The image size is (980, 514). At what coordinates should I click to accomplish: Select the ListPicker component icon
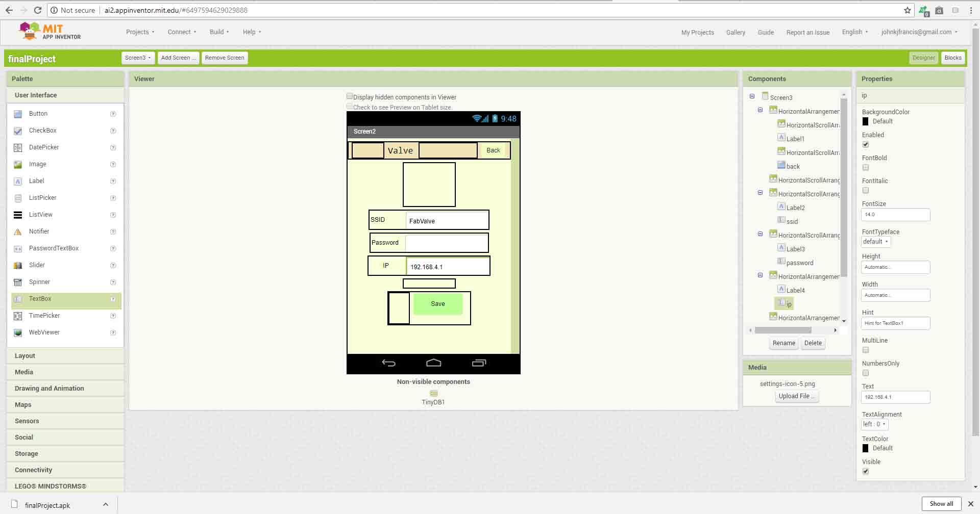point(18,198)
